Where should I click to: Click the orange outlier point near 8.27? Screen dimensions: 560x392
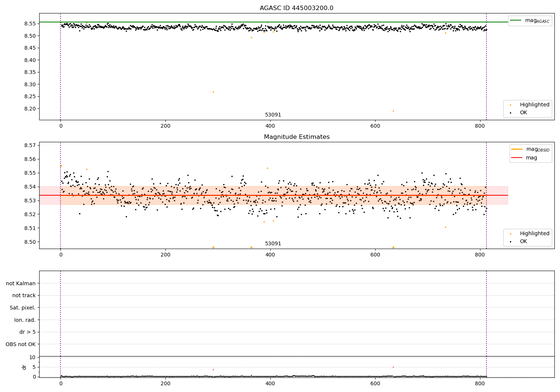[x=213, y=92]
